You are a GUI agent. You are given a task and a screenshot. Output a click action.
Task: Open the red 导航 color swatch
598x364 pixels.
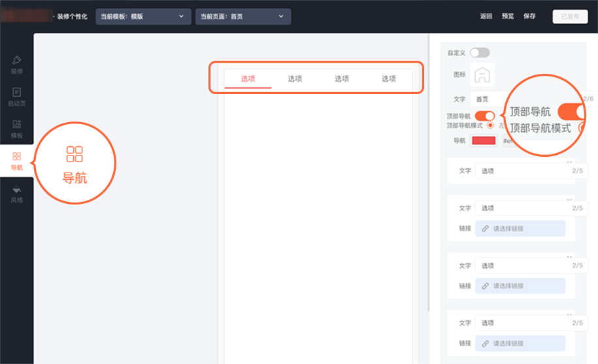[x=484, y=140]
